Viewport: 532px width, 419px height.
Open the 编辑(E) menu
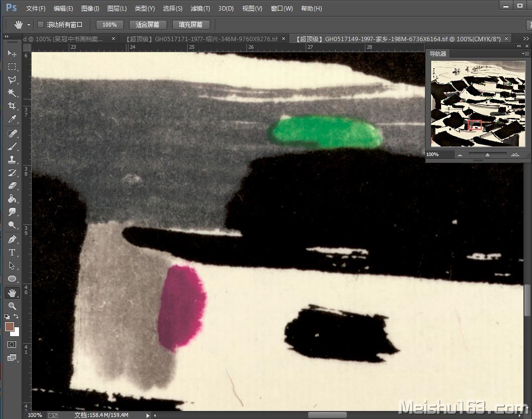[63, 8]
